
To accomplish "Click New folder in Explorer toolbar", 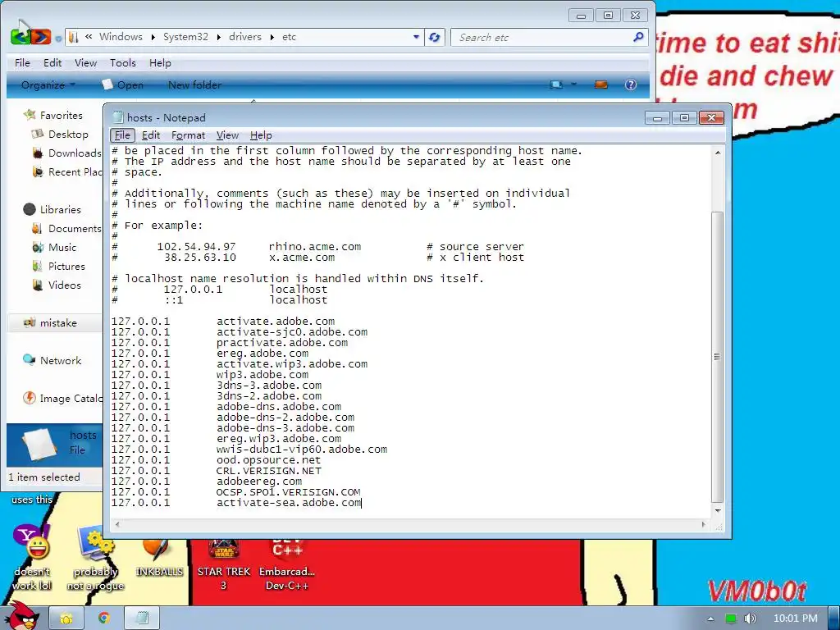I will pos(194,84).
